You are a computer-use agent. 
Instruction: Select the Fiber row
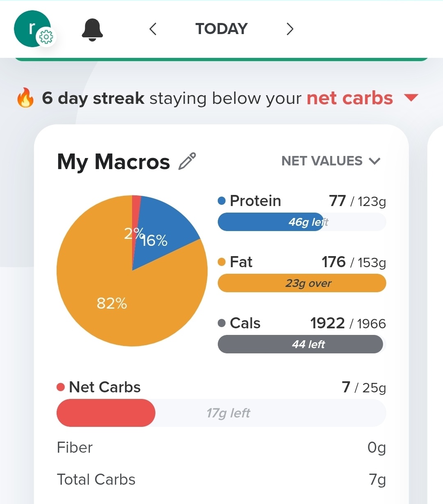tap(221, 447)
